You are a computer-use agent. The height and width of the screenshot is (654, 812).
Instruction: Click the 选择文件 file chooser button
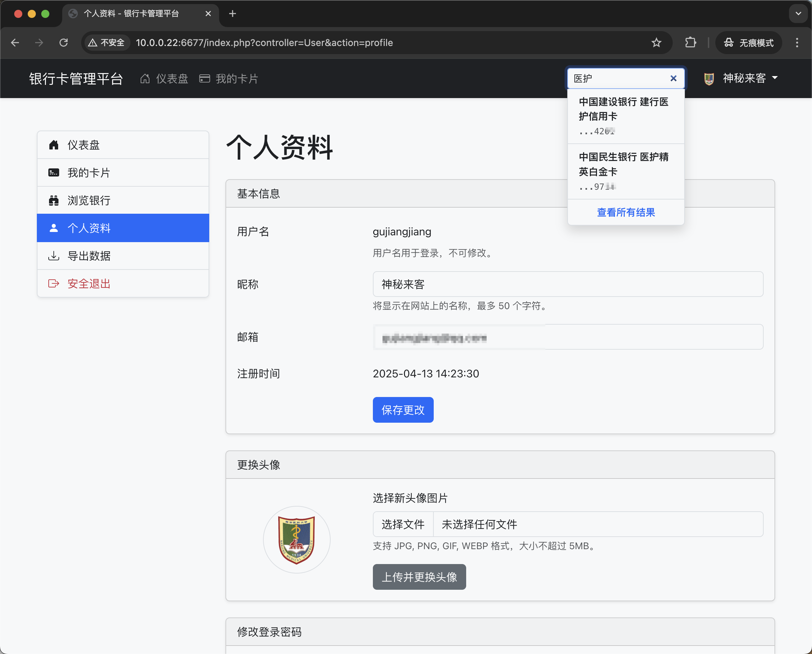click(403, 524)
